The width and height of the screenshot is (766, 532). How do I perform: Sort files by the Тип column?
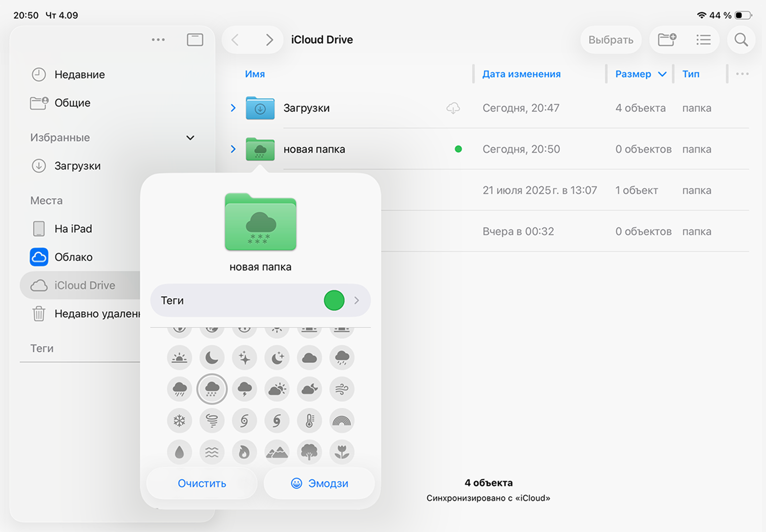(x=691, y=74)
